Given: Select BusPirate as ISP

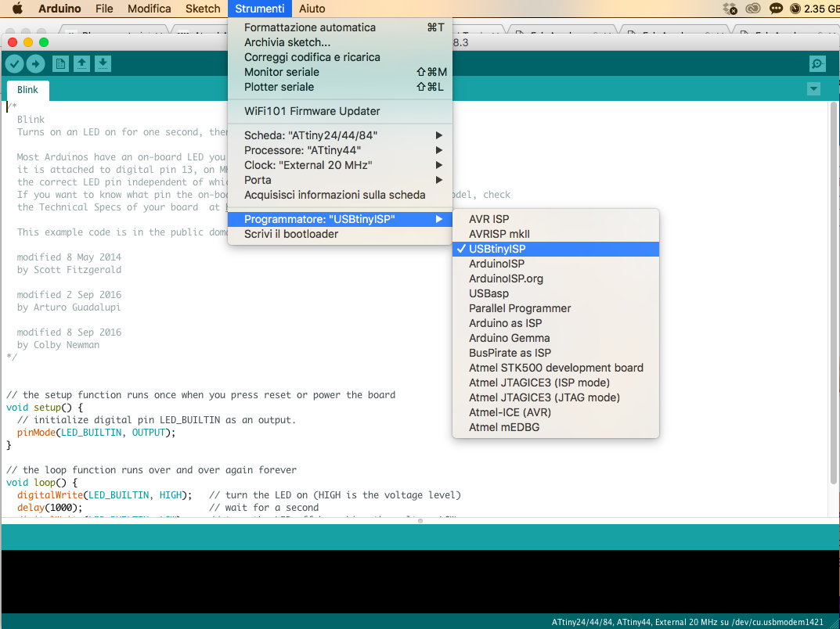Looking at the screenshot, I should coord(556,354).
